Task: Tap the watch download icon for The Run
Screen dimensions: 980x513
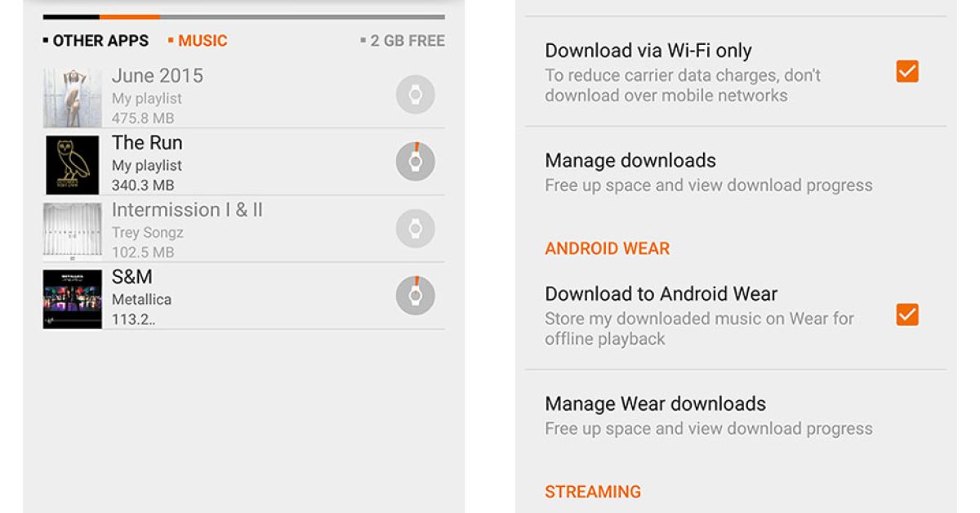Action: click(x=415, y=162)
